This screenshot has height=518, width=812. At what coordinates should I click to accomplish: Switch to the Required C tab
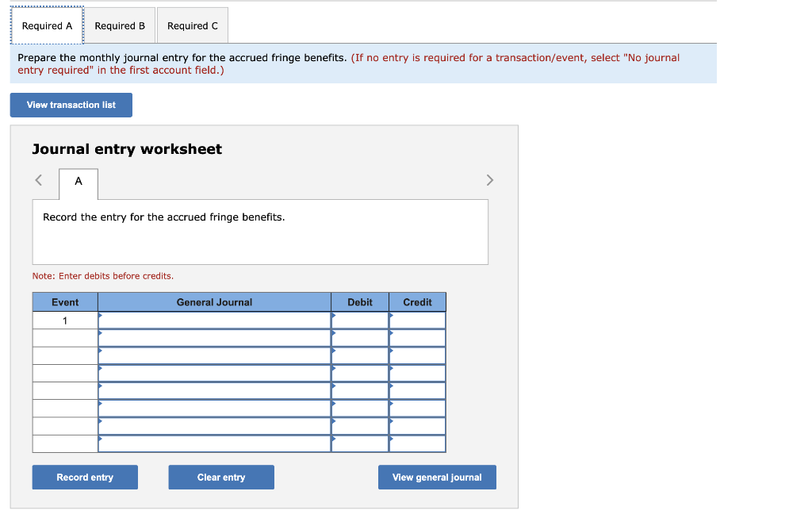pyautogui.click(x=192, y=25)
